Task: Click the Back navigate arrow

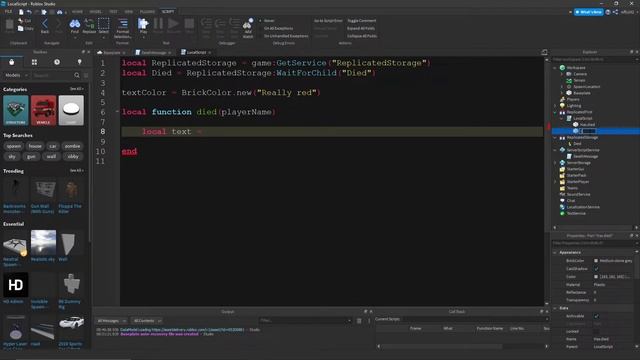Action: click(45, 25)
